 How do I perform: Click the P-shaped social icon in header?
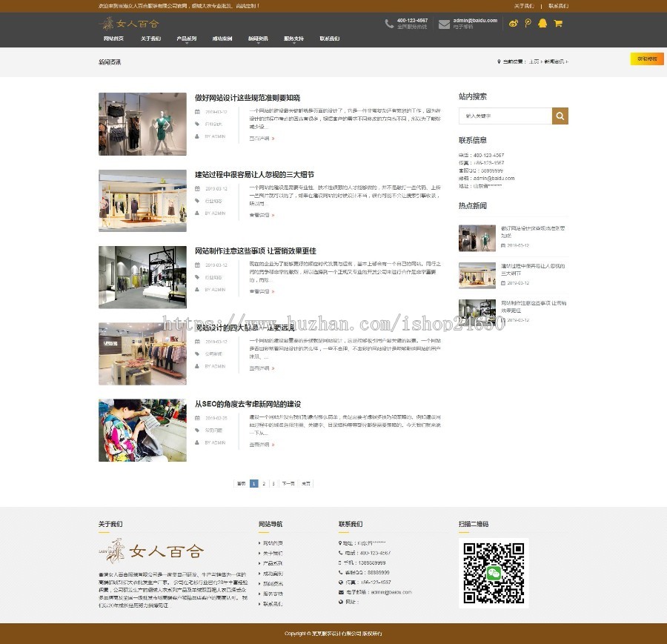pos(528,24)
